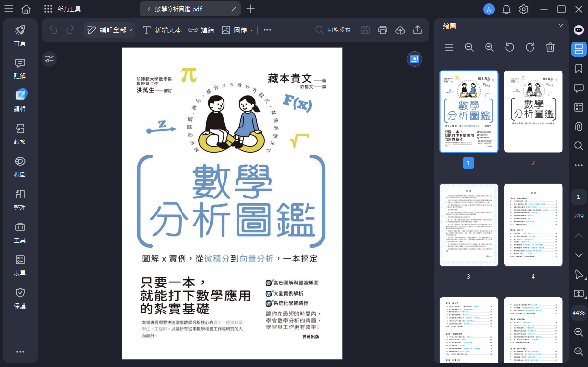Go to the previous page
The image size is (588, 367).
pos(579,235)
